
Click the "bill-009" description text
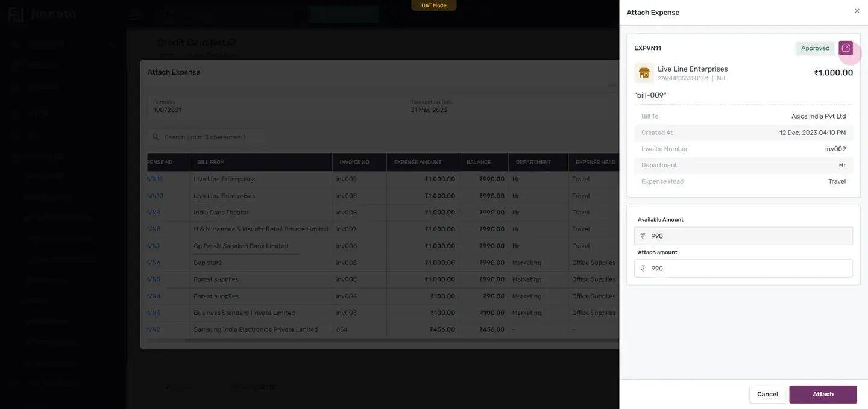tap(650, 96)
